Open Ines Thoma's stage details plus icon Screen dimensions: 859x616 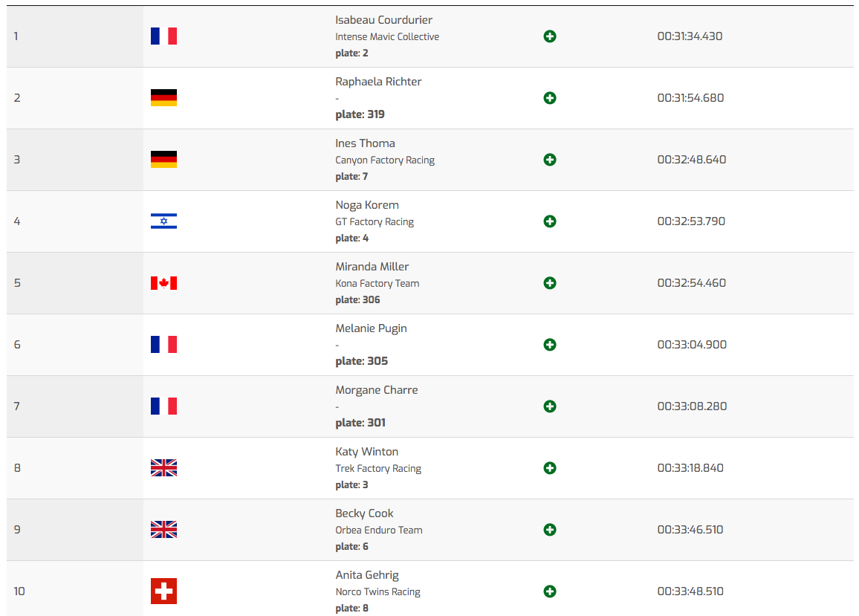[549, 160]
